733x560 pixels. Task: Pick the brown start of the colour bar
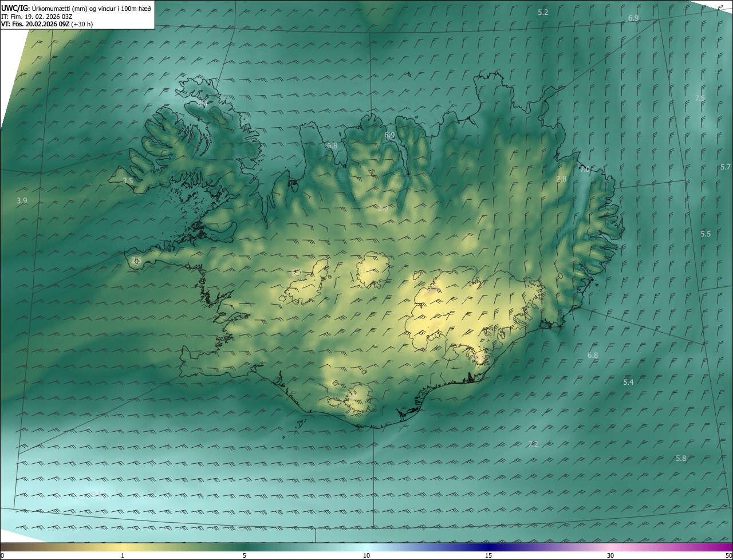10,547
